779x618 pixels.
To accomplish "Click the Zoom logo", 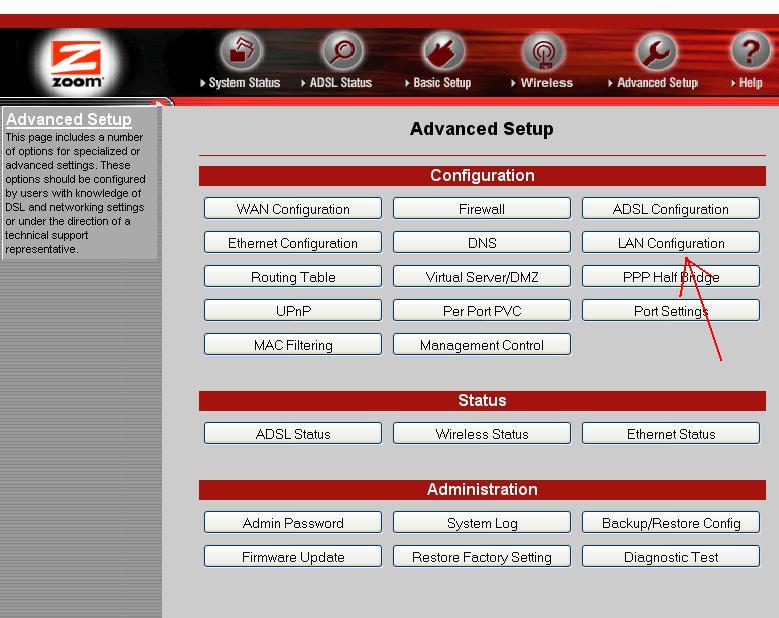I will 77,64.
